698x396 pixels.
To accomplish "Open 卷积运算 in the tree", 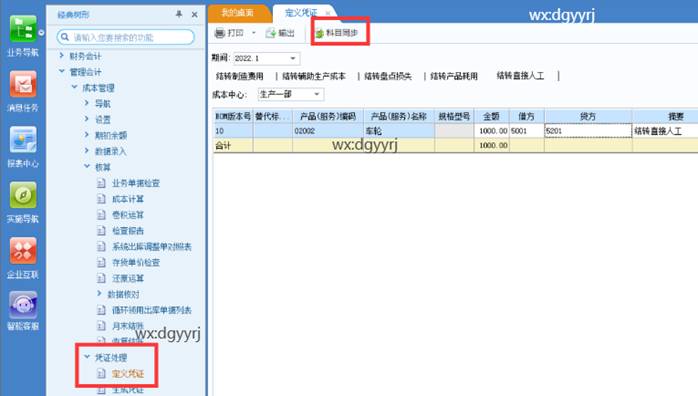I will [x=128, y=215].
